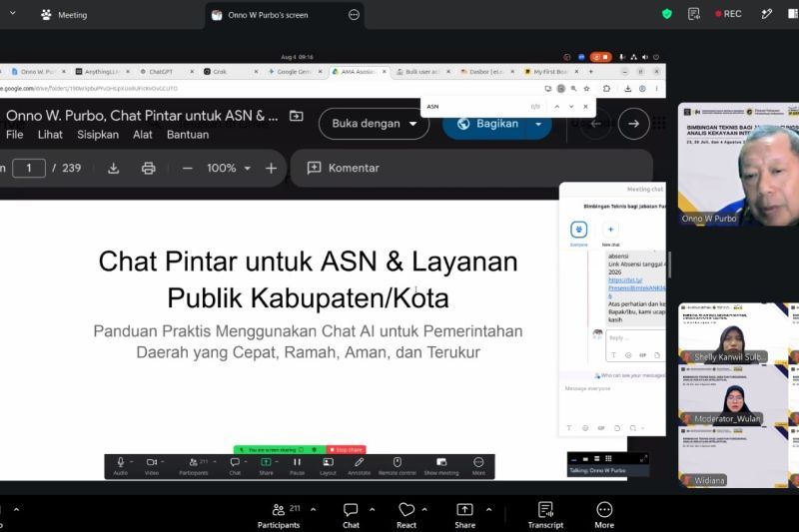Click the Bagikan share button

click(487, 124)
